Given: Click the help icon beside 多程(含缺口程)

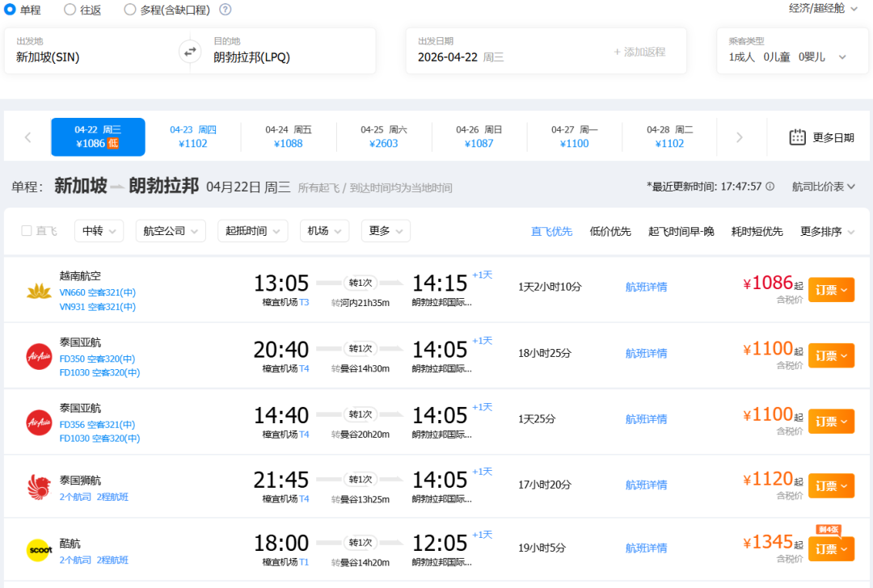Looking at the screenshot, I should 226,10.
